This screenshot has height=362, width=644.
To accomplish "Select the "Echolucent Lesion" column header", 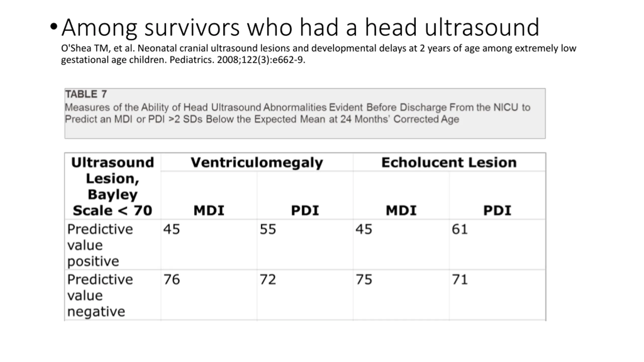I will (449, 162).
